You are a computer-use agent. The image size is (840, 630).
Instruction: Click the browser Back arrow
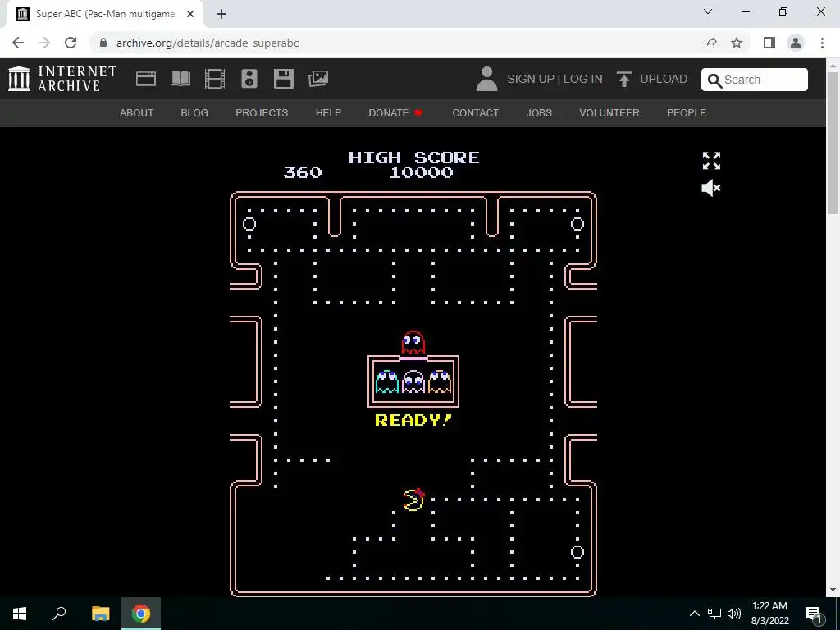tap(18, 43)
